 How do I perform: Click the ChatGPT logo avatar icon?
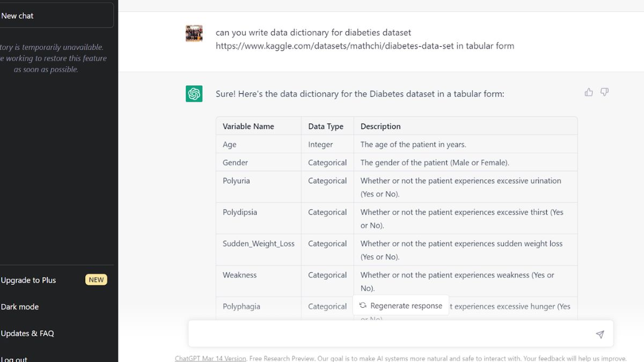194,94
